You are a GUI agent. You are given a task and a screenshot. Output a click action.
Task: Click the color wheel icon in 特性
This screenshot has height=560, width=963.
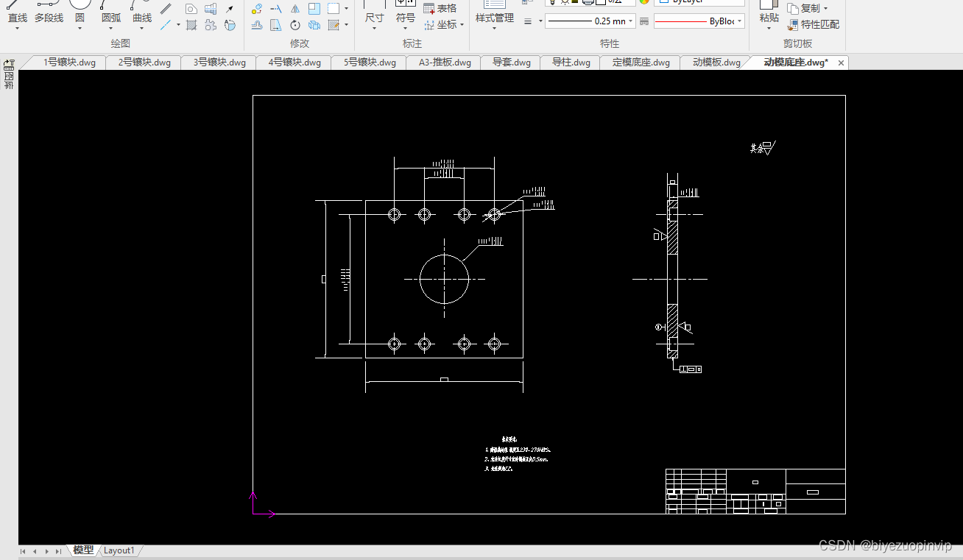(644, 1)
